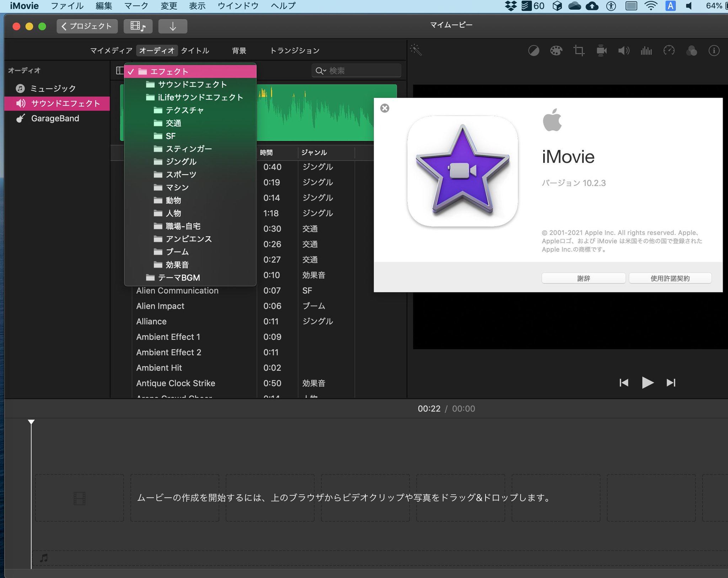The image size is (728, 578).
Task: Select サウンドエフェクト in audio sidebar
Action: [57, 103]
